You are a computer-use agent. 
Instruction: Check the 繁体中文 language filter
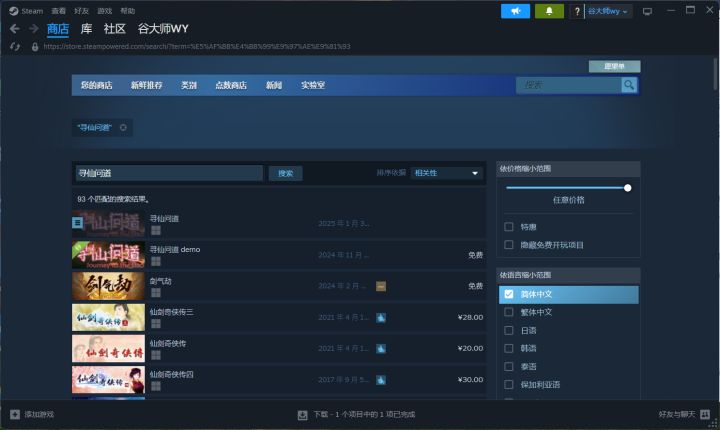click(x=509, y=312)
